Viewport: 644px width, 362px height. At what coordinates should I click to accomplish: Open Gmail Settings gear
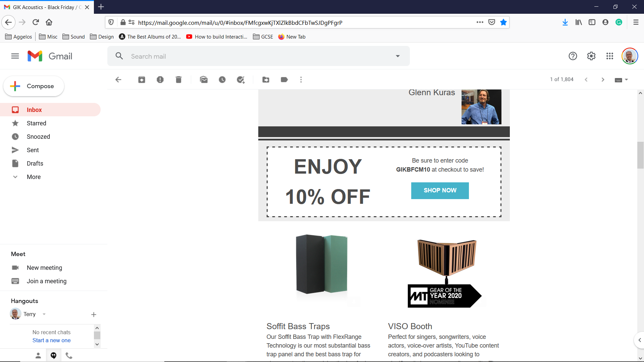pos(591,56)
